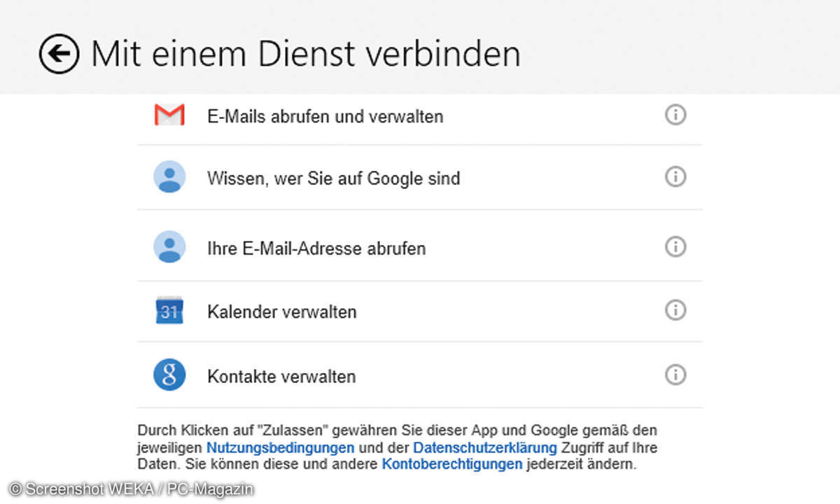Select the 'Kalender verwalten' text
This screenshot has height=504, width=840.
(x=282, y=311)
